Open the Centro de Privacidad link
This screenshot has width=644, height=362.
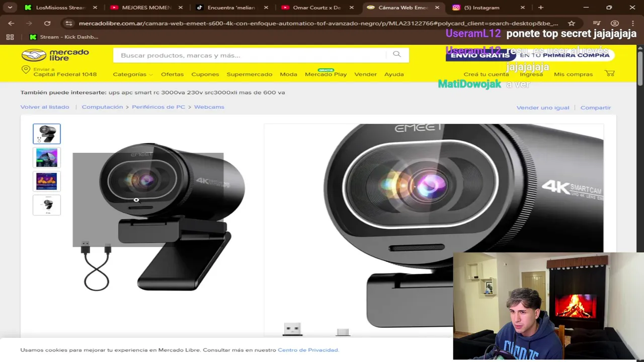click(308, 350)
